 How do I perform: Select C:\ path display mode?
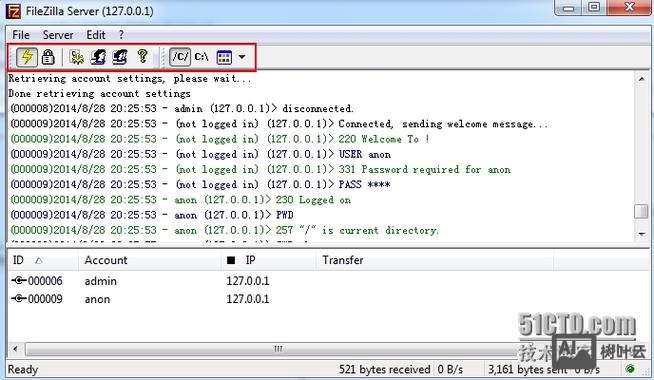point(201,57)
